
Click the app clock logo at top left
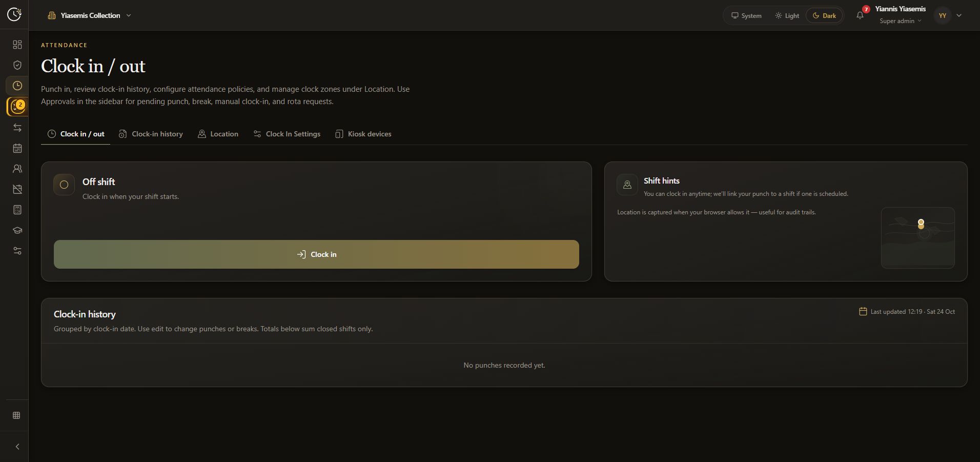pyautogui.click(x=14, y=14)
